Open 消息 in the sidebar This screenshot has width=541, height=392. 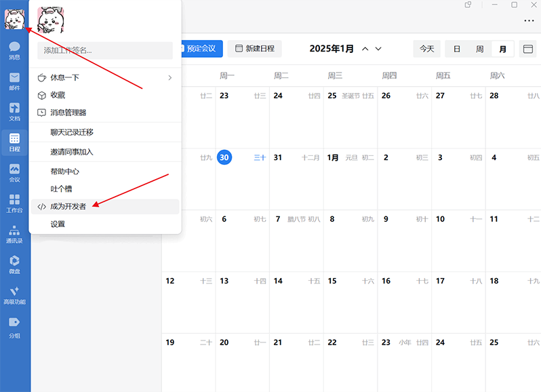coord(14,50)
